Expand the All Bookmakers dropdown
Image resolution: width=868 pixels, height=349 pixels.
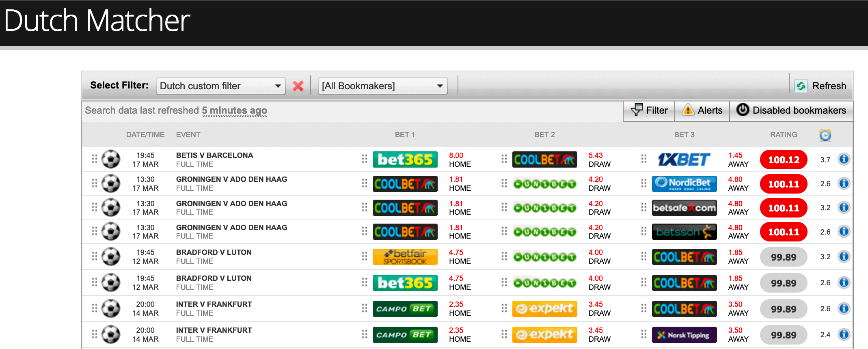[382, 86]
